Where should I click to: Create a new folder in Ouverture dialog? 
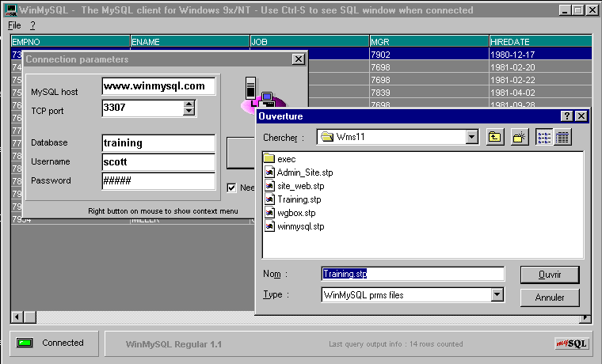[x=520, y=137]
